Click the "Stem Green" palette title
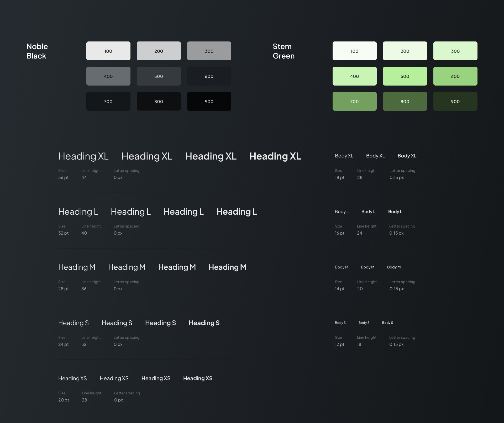 coord(283,51)
